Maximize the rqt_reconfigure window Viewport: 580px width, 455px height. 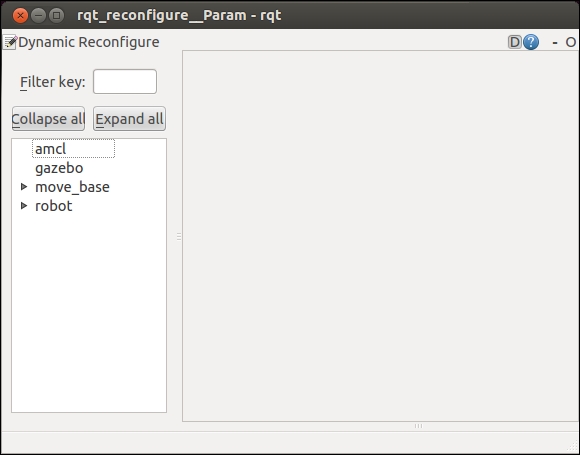click(57, 16)
